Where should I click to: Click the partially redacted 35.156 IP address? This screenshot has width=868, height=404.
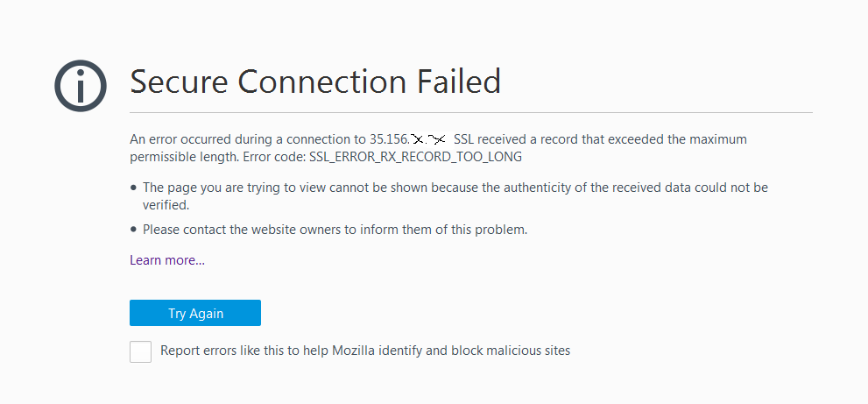click(x=413, y=139)
